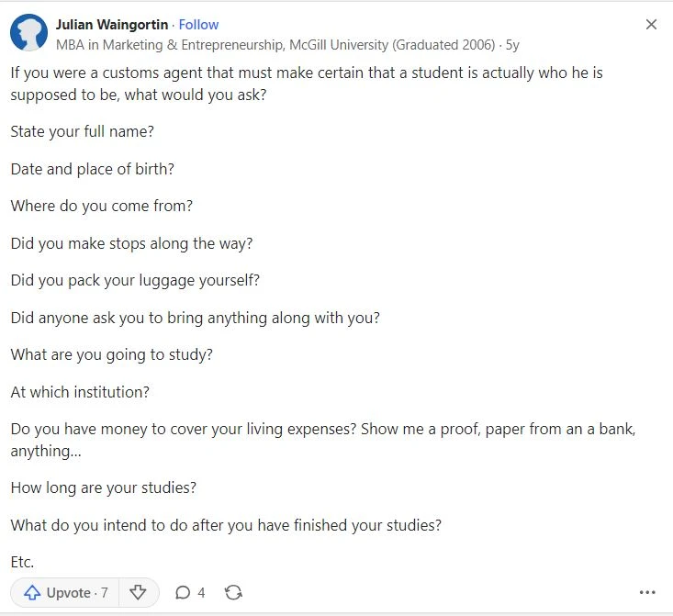Click Julian Waingortin's profile avatar
Image resolution: width=673 pixels, height=616 pixels.
point(28,33)
